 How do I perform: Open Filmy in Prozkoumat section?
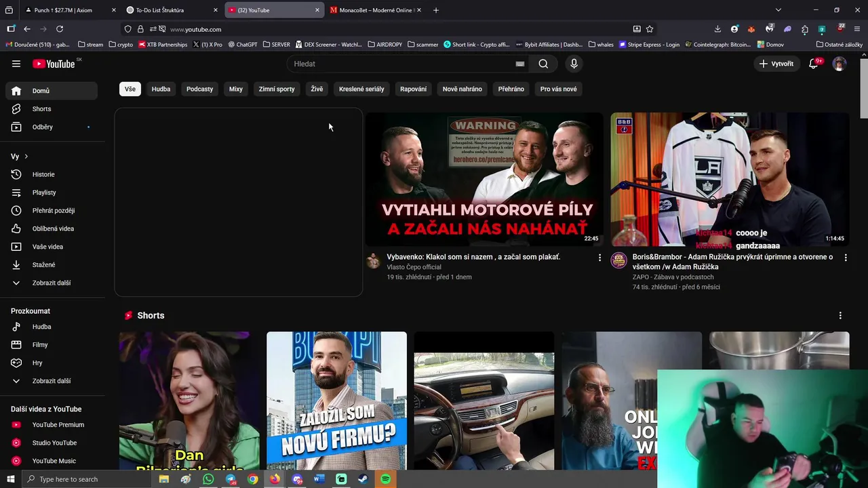pyautogui.click(x=51, y=344)
